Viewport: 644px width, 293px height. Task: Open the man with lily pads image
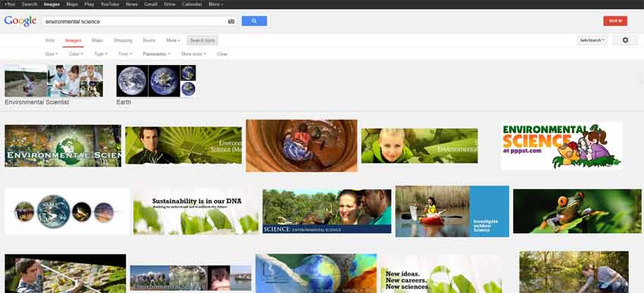point(65,273)
